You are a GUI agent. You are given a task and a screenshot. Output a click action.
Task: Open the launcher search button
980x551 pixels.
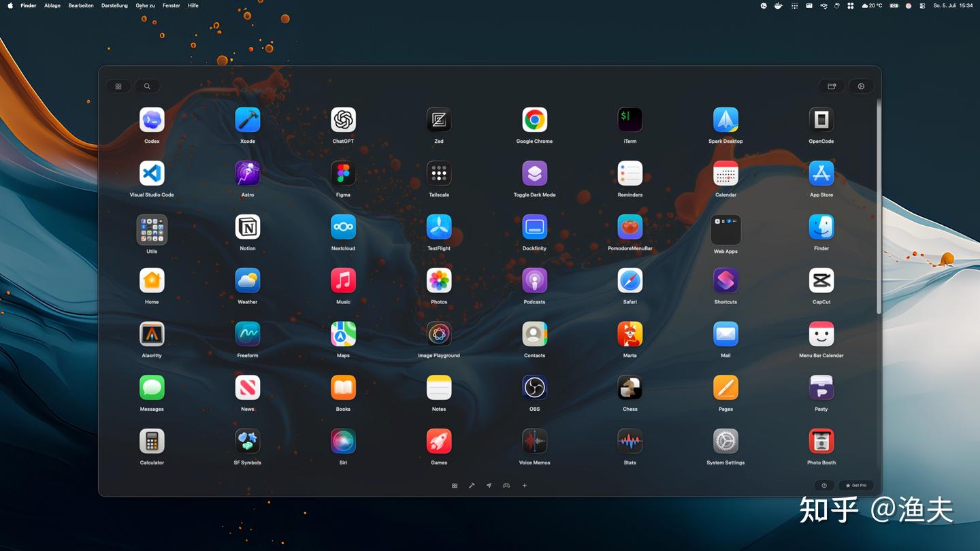pyautogui.click(x=147, y=86)
